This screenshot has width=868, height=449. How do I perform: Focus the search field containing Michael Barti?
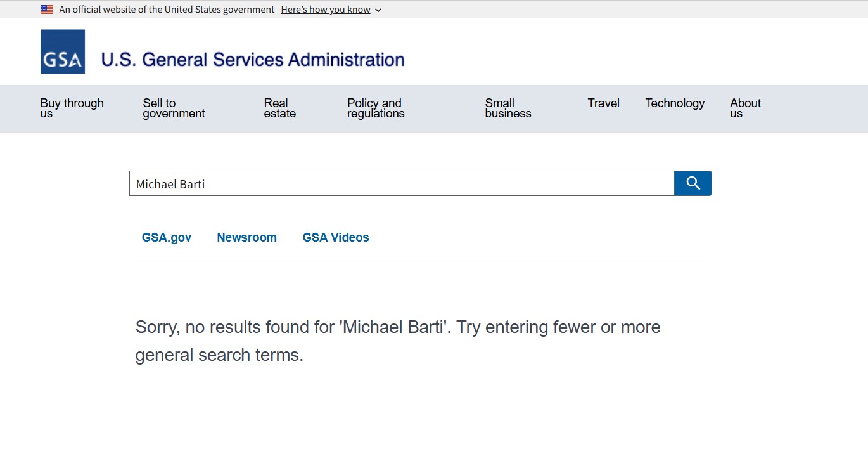[402, 184]
